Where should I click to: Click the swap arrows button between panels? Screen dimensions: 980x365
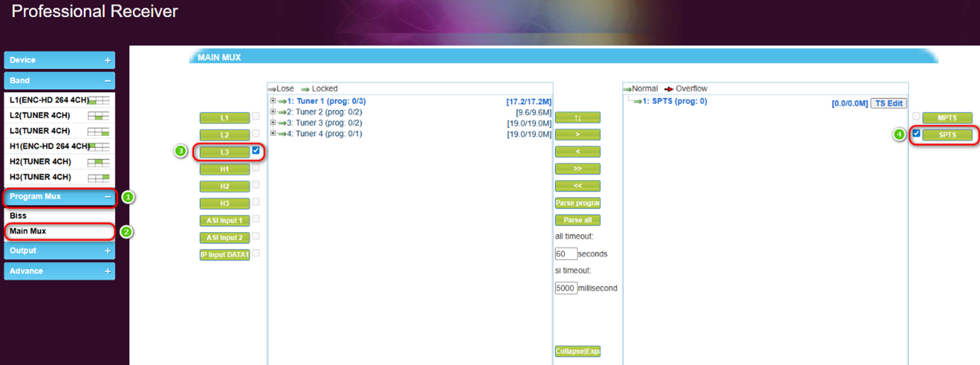pyautogui.click(x=577, y=117)
